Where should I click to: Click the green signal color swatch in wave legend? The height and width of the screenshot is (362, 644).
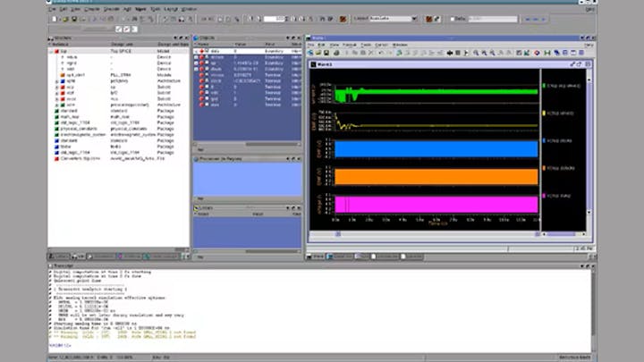(x=542, y=87)
